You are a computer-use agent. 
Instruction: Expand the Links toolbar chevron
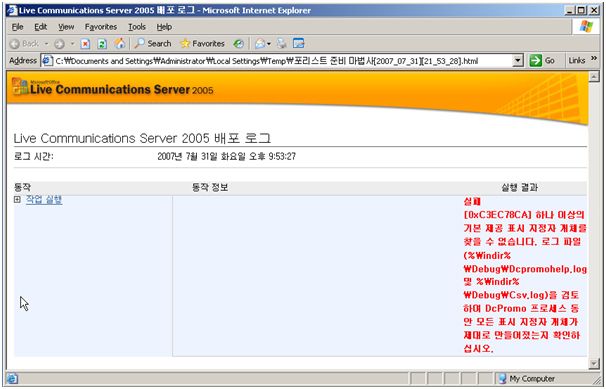click(594, 58)
